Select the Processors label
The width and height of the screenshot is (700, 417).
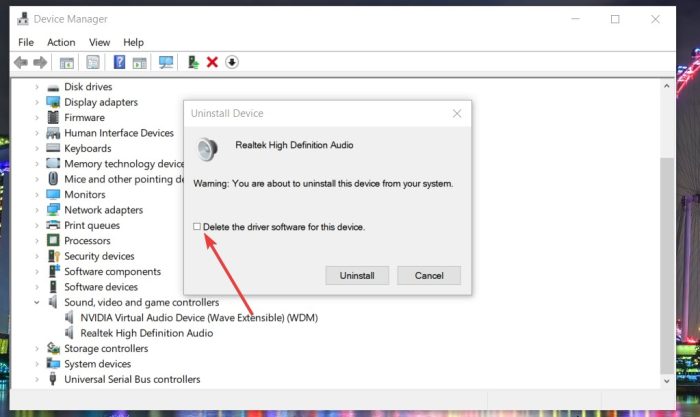pyautogui.click(x=87, y=241)
